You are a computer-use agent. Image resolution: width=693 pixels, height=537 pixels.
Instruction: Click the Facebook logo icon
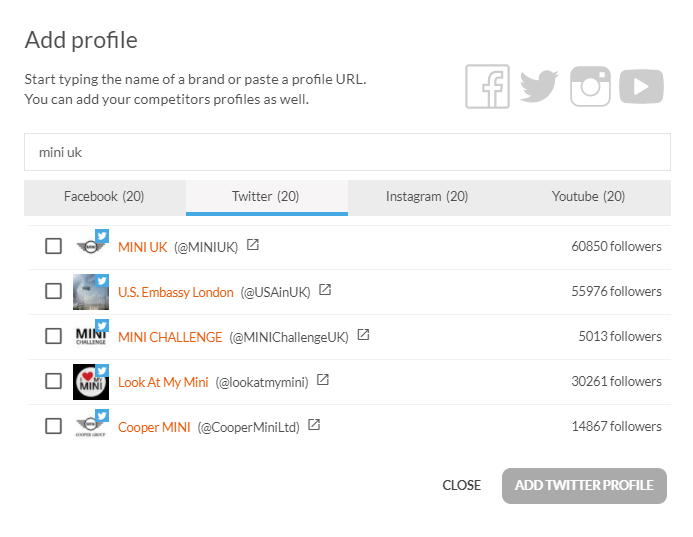click(x=487, y=87)
